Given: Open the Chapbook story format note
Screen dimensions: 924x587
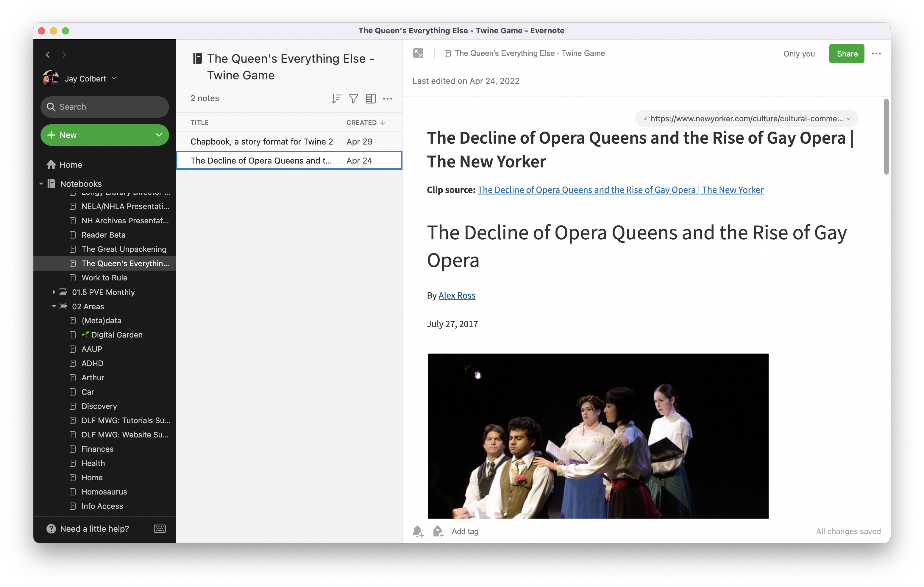Looking at the screenshot, I should [261, 142].
